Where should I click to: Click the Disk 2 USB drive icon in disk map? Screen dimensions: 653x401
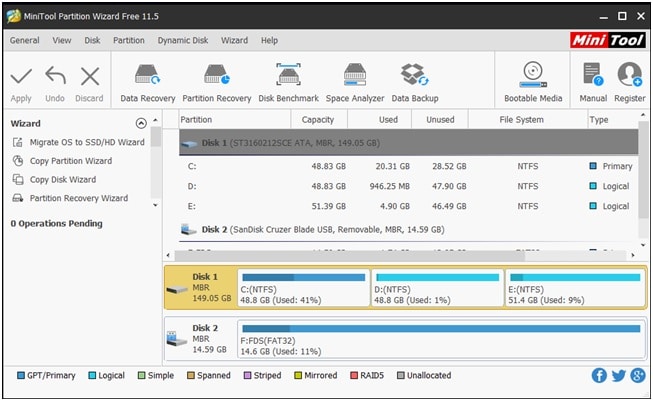tap(177, 339)
